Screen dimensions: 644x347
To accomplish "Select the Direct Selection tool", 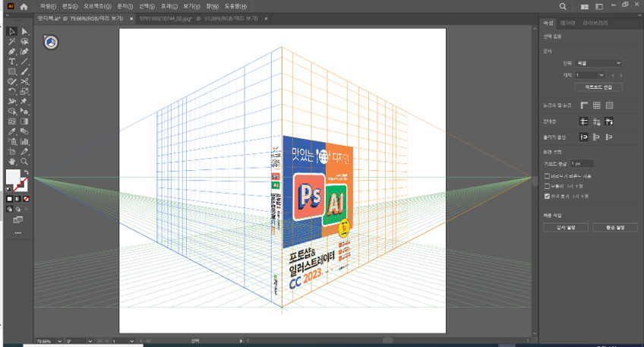I will click(24, 31).
